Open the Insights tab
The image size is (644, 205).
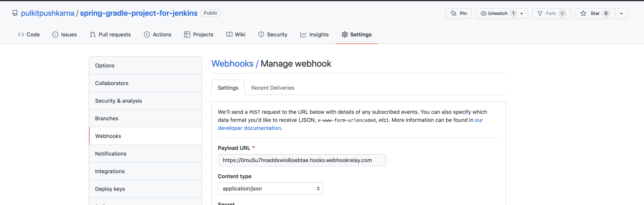(x=315, y=34)
